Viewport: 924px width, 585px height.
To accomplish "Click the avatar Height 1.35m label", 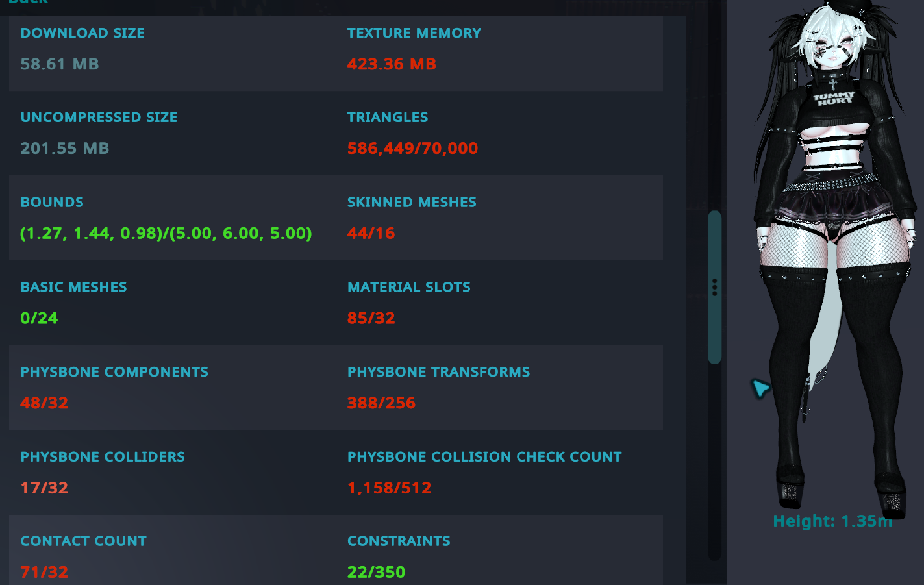I will [832, 521].
